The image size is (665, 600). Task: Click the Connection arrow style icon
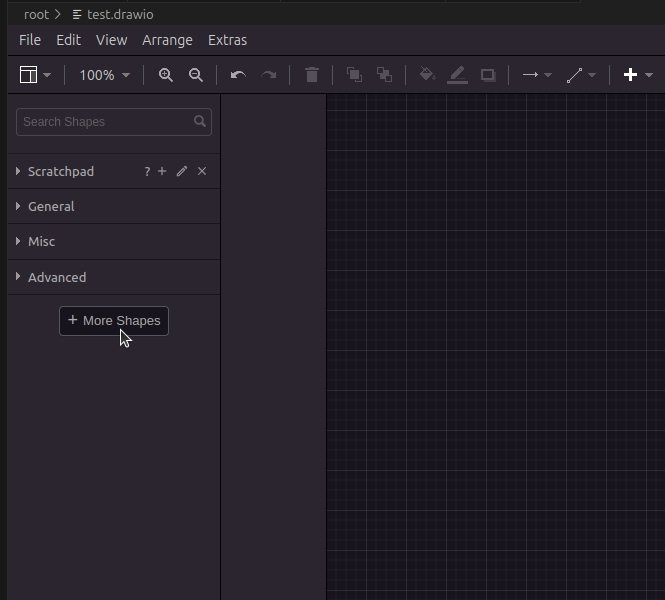coord(531,75)
